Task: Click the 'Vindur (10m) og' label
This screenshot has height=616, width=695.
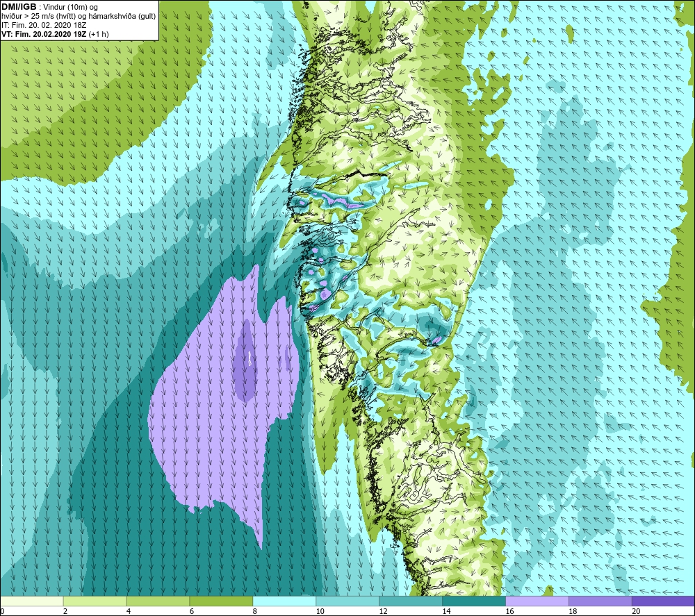Action: [x=70, y=8]
